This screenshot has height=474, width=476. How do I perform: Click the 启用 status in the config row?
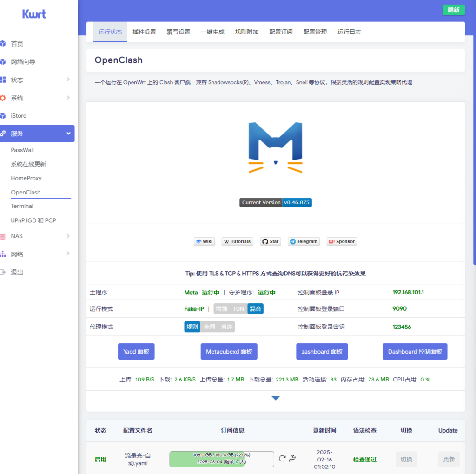(100, 460)
